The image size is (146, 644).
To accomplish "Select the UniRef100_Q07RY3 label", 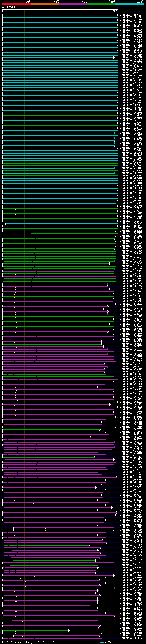I will tap(131, 309).
